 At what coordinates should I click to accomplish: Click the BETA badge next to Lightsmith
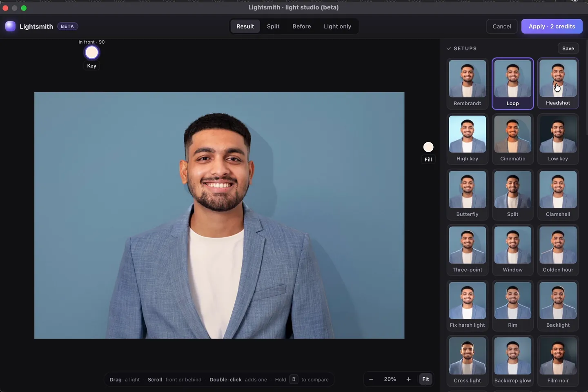(67, 26)
